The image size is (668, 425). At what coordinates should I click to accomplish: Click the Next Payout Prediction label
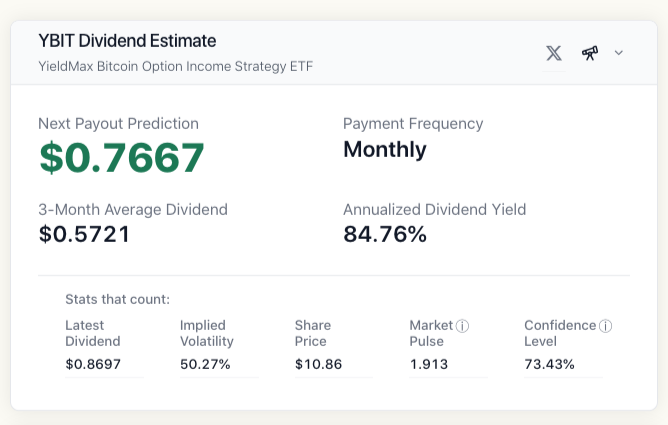[x=118, y=123]
